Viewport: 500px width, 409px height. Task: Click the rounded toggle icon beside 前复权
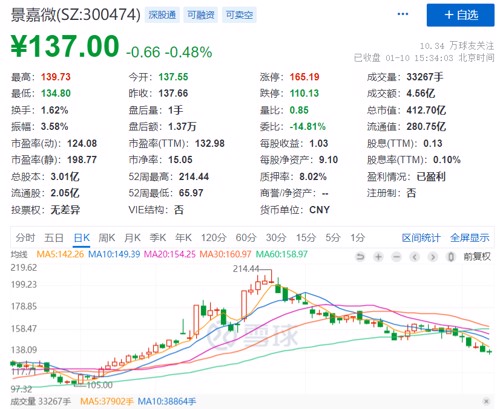coord(451,257)
